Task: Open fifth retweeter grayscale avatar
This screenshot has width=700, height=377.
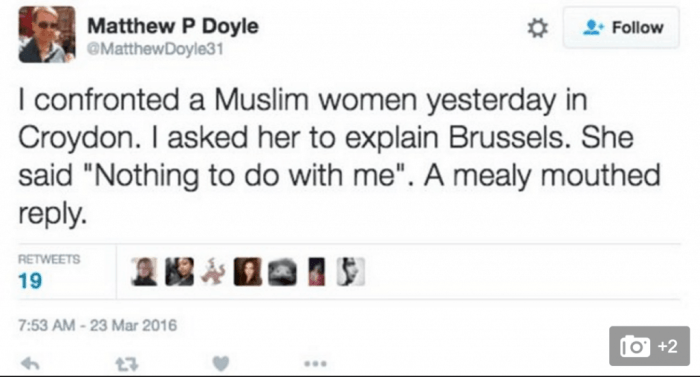Action: (282, 272)
